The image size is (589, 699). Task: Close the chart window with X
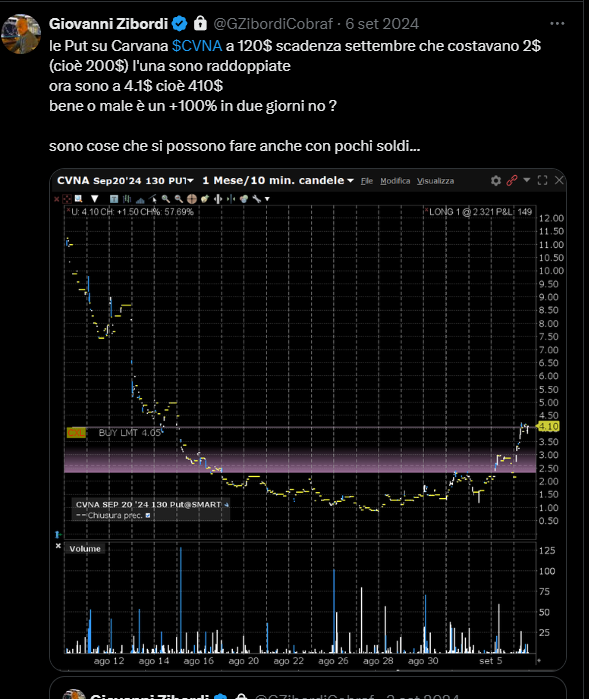(x=559, y=181)
